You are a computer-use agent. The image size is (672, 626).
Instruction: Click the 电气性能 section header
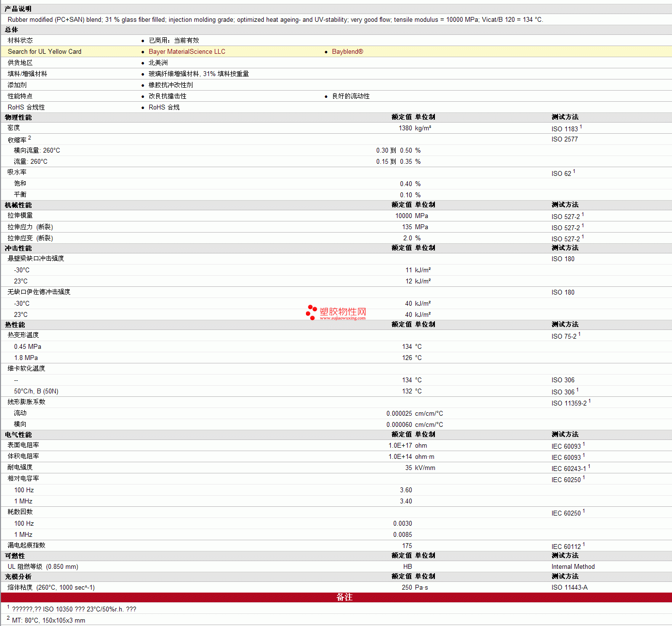click(18, 435)
